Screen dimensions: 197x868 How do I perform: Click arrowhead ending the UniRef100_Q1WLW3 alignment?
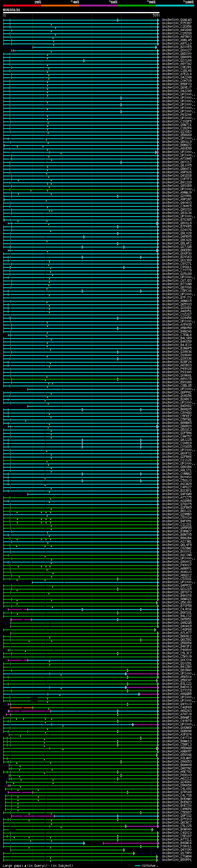click(x=158, y=20)
